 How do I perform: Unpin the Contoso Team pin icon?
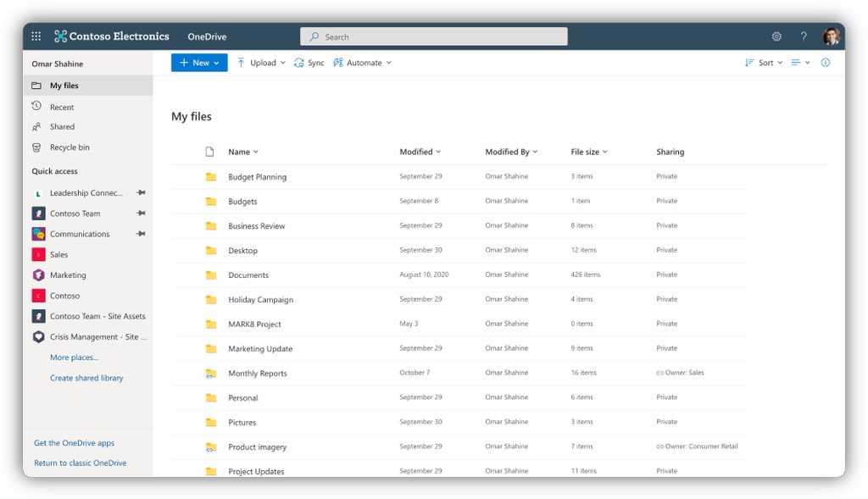coord(142,213)
